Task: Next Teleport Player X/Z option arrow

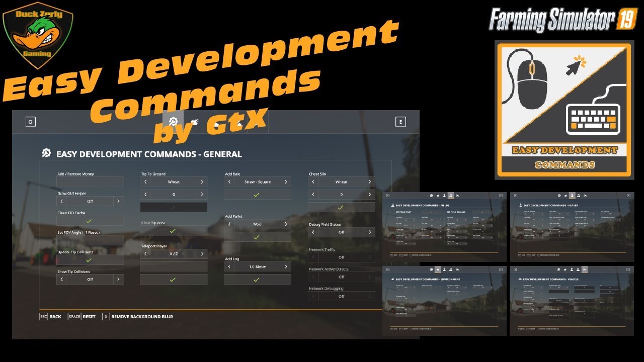Action: [x=202, y=254]
